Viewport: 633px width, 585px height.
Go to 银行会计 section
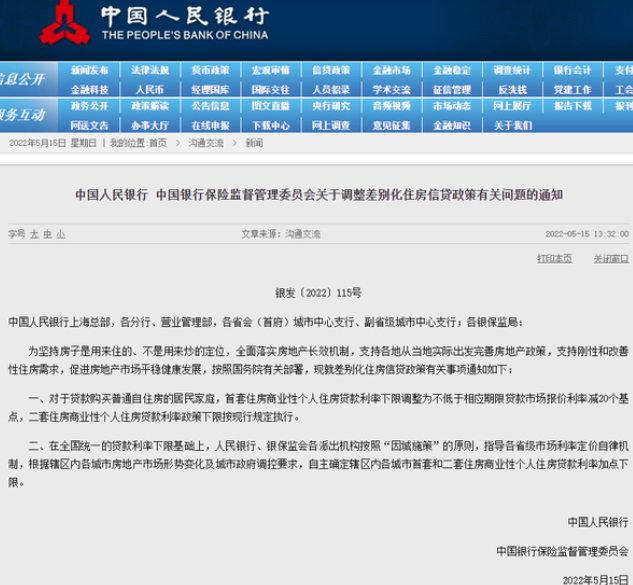(572, 70)
